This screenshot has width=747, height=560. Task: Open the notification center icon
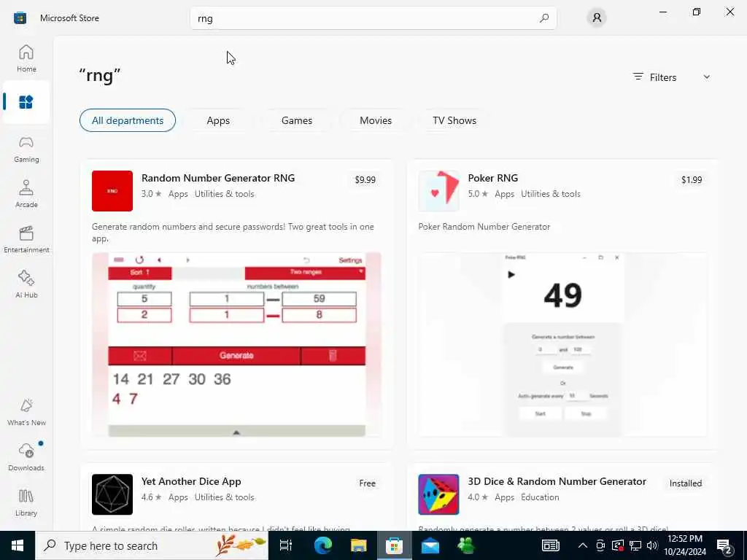(x=724, y=545)
